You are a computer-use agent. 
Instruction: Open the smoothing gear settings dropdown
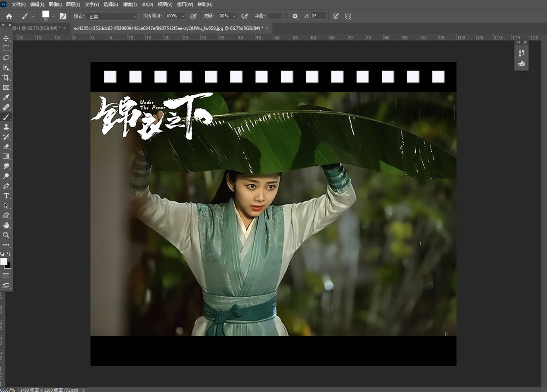(x=295, y=16)
